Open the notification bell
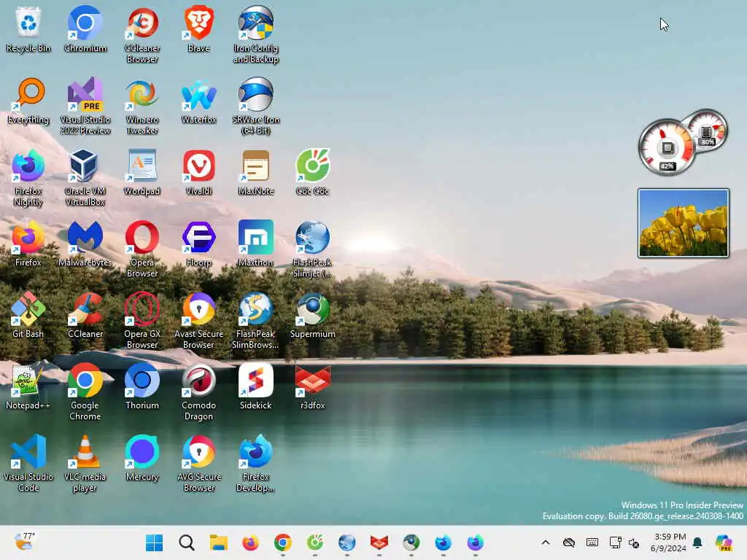 pos(698,542)
